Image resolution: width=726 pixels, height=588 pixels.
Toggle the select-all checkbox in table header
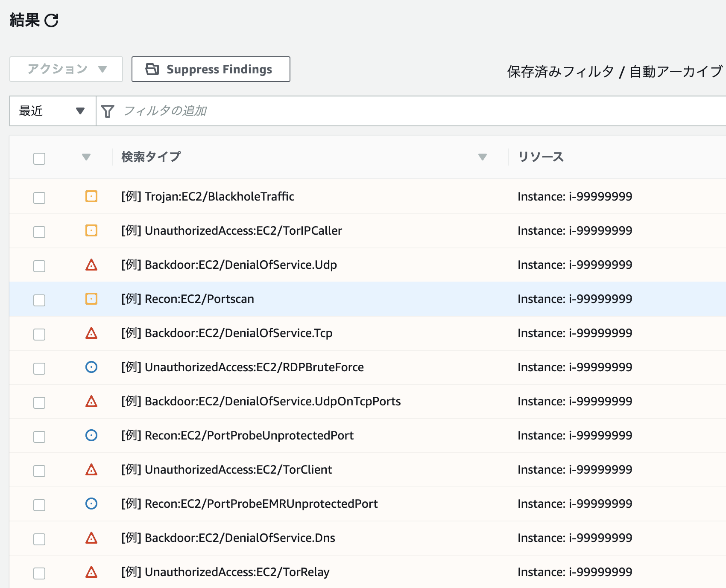(x=39, y=159)
